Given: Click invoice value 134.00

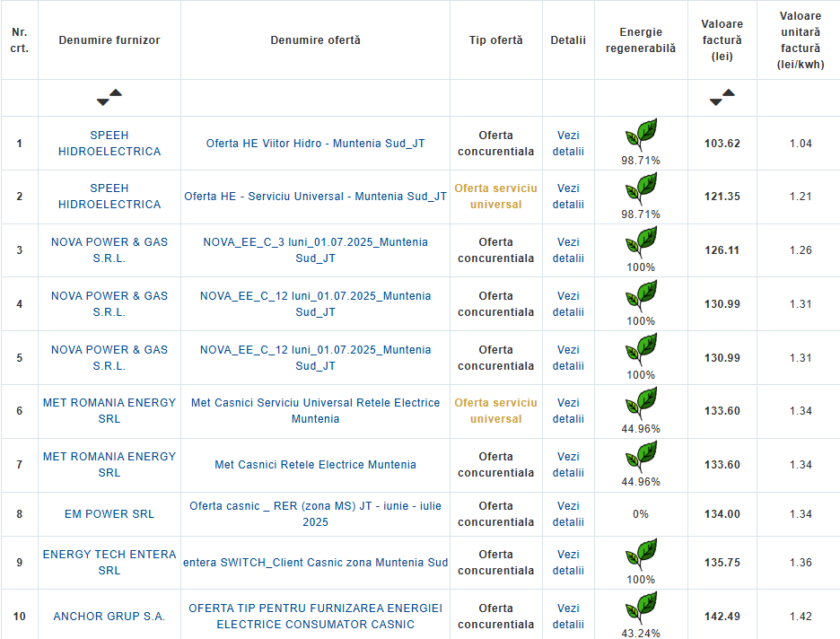Looking at the screenshot, I should 722,514.
